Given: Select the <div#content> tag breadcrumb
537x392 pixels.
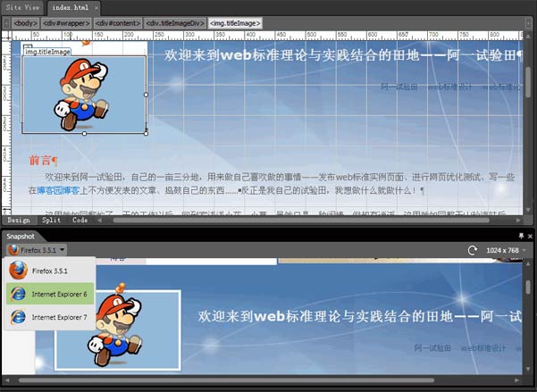Looking at the screenshot, I should (x=117, y=23).
